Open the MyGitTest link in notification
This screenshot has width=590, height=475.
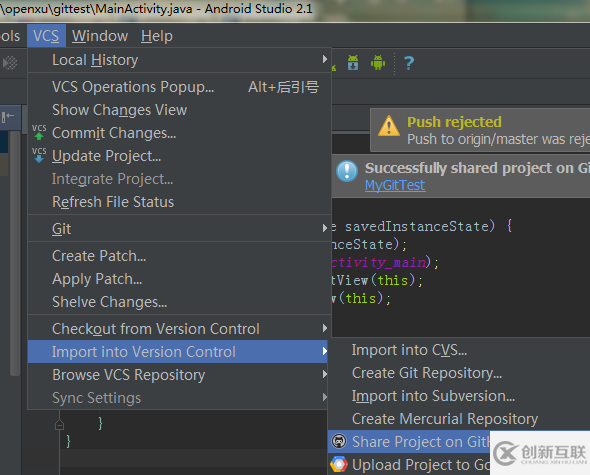pyautogui.click(x=395, y=185)
